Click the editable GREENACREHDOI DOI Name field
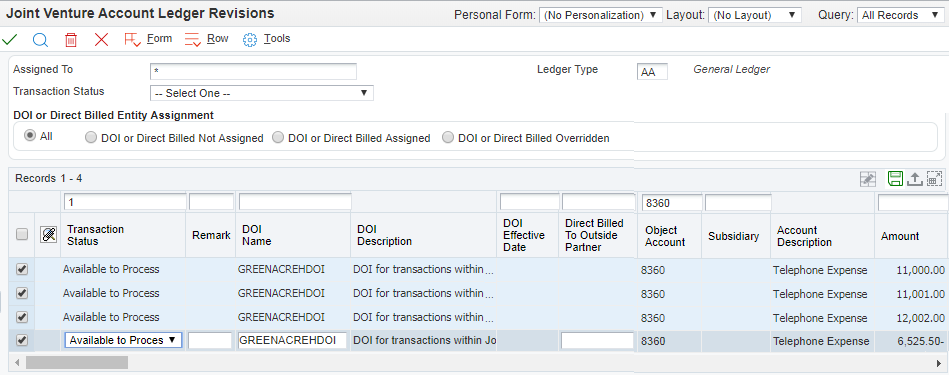The width and height of the screenshot is (949, 375). pyautogui.click(x=292, y=341)
